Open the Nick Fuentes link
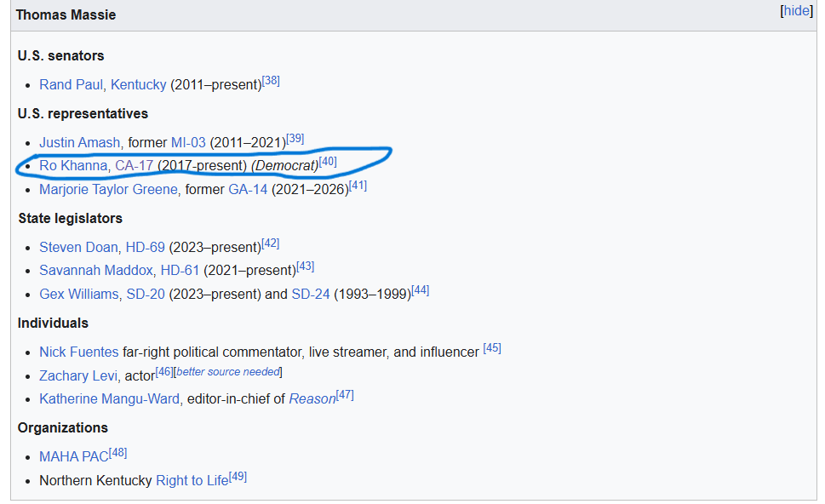The height and width of the screenshot is (504, 825). (x=79, y=352)
